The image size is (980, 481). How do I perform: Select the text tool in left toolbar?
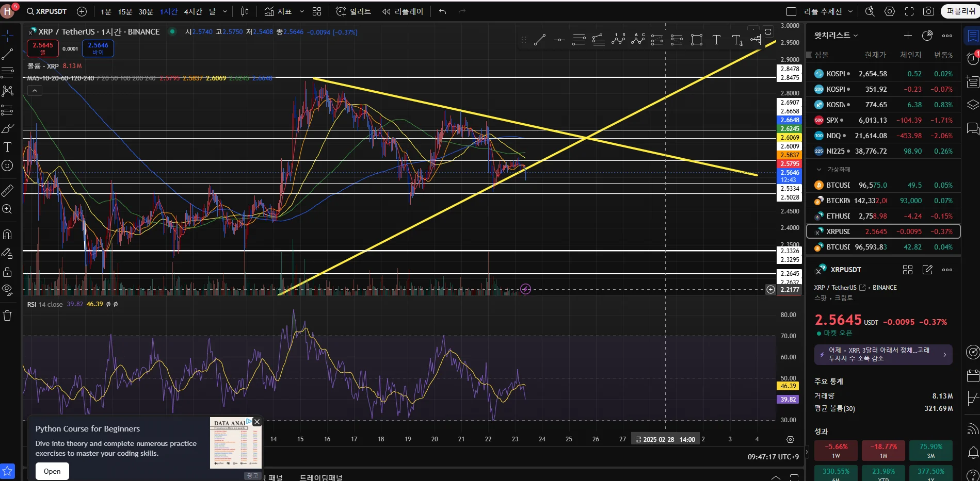(x=7, y=147)
